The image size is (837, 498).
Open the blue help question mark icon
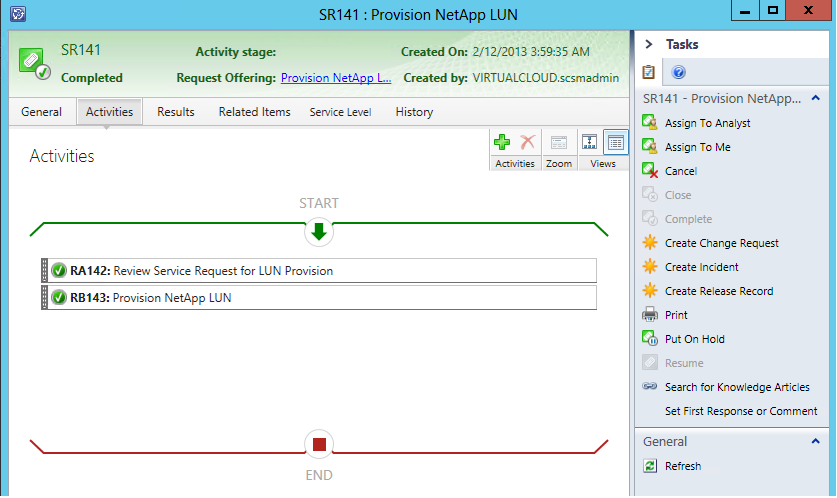click(678, 72)
